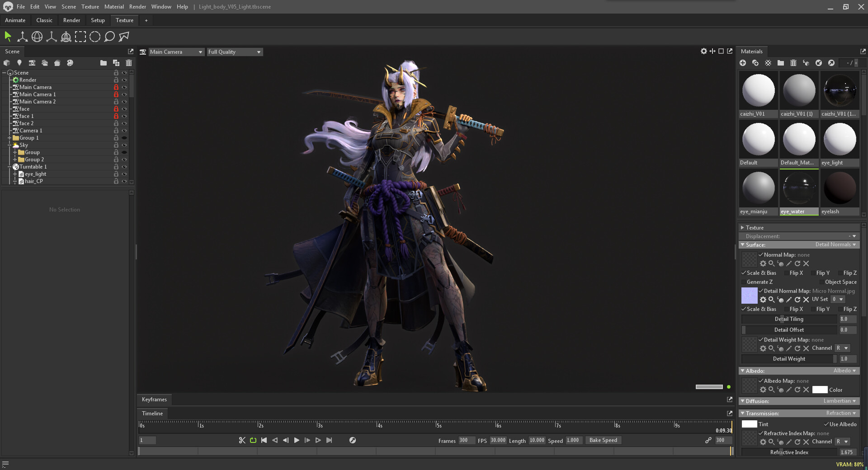The width and height of the screenshot is (868, 470).
Task: Toggle the lock on Main Camera
Action: click(116, 87)
